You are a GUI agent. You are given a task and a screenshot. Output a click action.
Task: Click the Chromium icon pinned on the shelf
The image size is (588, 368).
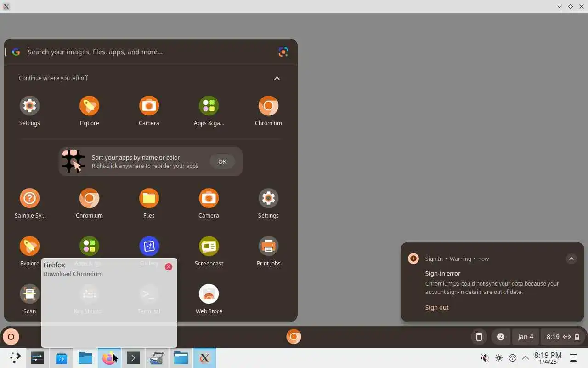click(x=294, y=337)
